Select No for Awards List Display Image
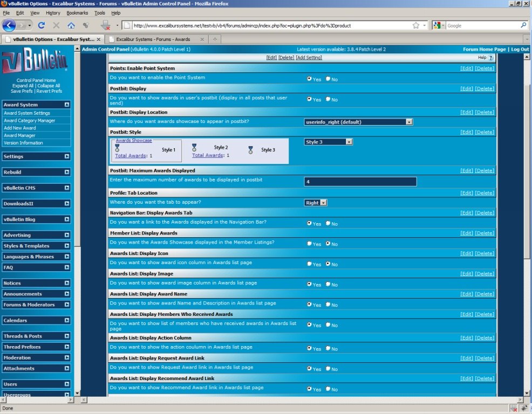Screen dimensions: 532x414 point(328,284)
